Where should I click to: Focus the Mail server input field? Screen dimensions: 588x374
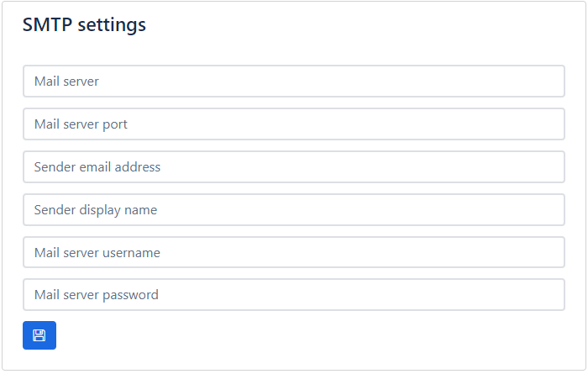293,82
